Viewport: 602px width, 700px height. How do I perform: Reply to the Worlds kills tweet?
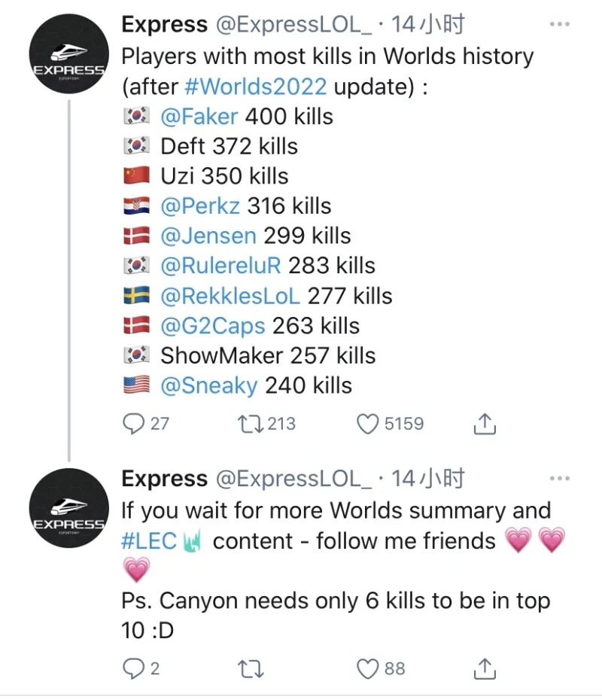coord(134,424)
